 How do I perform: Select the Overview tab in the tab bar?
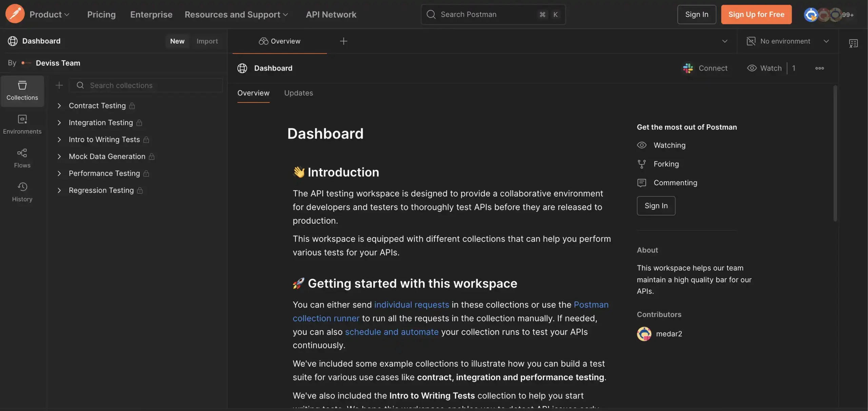pyautogui.click(x=279, y=41)
